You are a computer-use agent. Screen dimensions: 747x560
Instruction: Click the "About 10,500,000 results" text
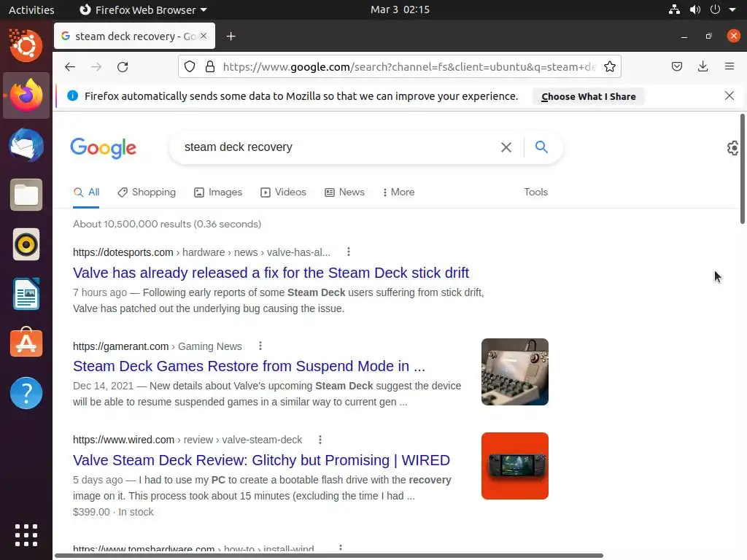tap(167, 225)
